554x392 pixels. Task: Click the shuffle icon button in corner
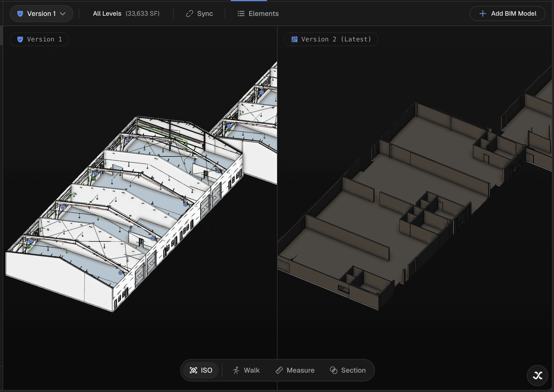pos(538,375)
